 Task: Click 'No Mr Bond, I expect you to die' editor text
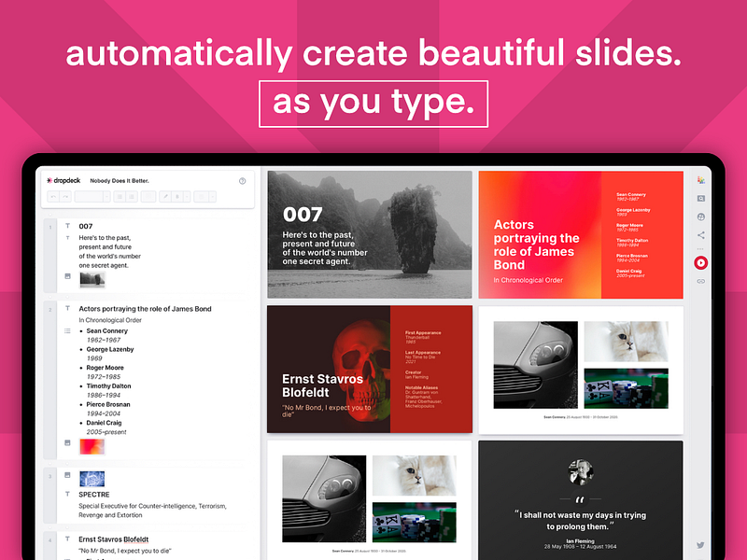125,551
